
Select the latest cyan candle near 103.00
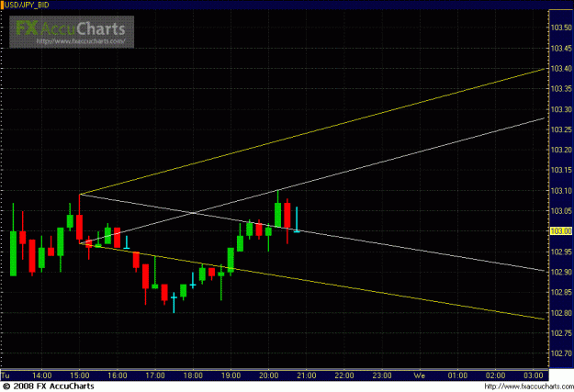click(x=297, y=219)
